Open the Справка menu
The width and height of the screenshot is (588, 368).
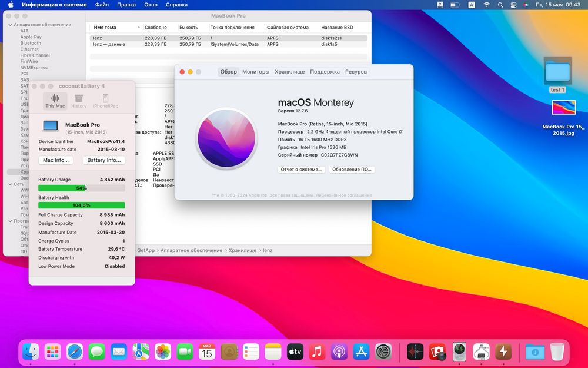pos(176,5)
